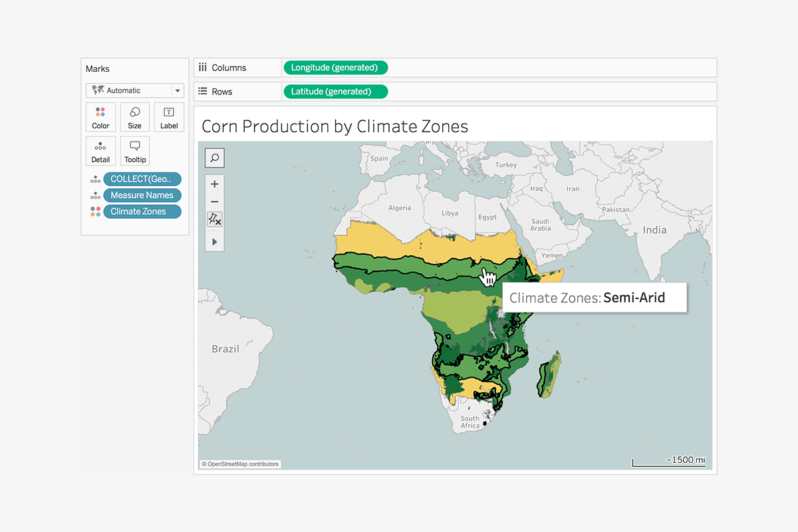The width and height of the screenshot is (798, 532).
Task: Click the detail icon beside Measure Names pill
Action: click(96, 196)
